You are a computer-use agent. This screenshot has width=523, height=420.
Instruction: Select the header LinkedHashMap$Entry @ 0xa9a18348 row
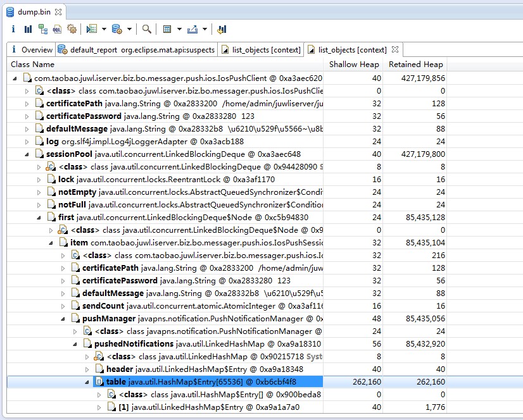pos(227,369)
